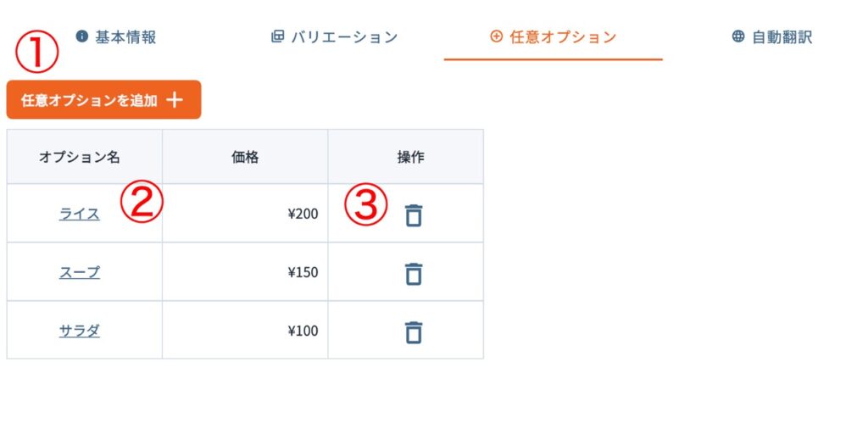
Task: Delete the ライス option via trash icon
Action: click(x=414, y=215)
